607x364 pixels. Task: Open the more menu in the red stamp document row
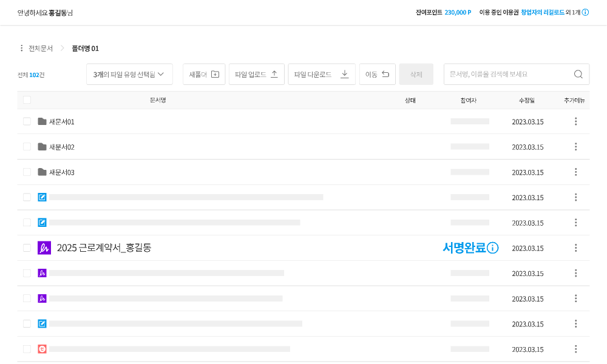click(575, 349)
